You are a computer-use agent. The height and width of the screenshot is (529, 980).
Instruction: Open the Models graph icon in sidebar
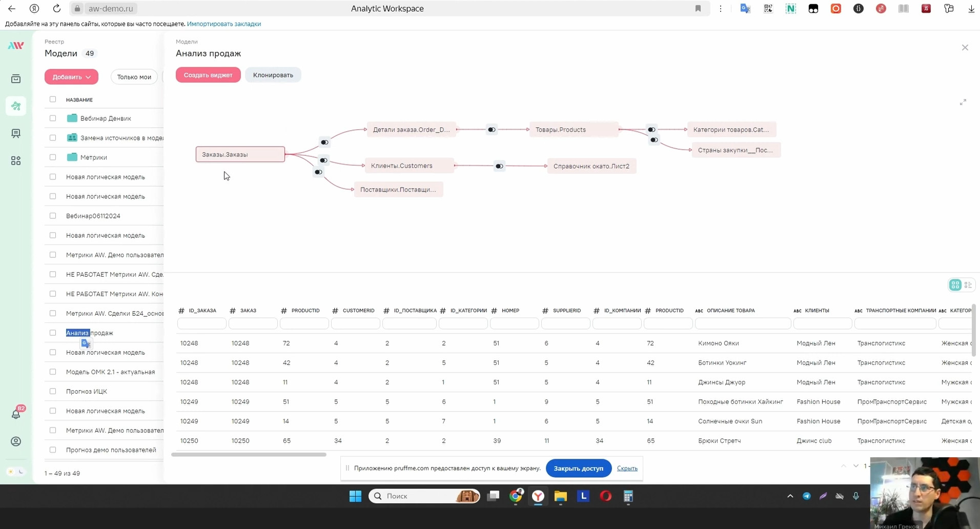point(16,106)
